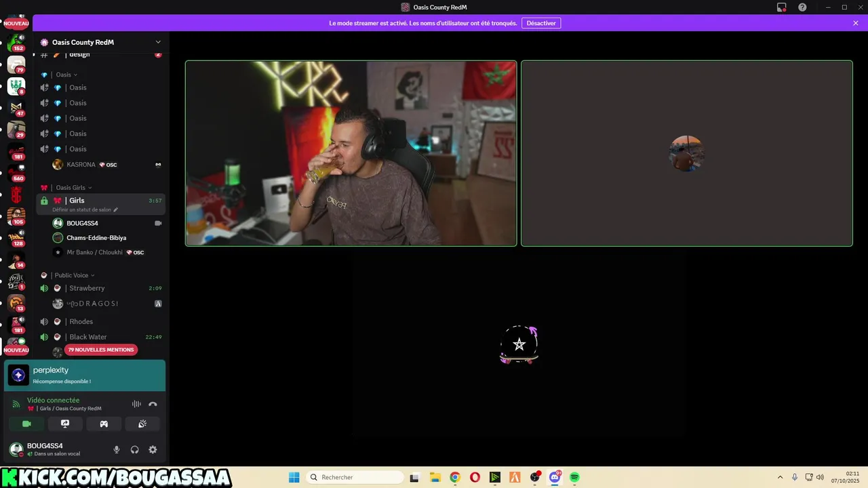
Task: Open server with 79 badge in sidebar
Action: click(x=16, y=64)
